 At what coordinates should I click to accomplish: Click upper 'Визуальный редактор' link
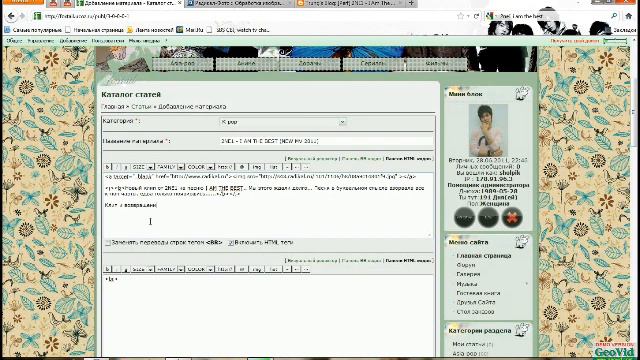312,158
